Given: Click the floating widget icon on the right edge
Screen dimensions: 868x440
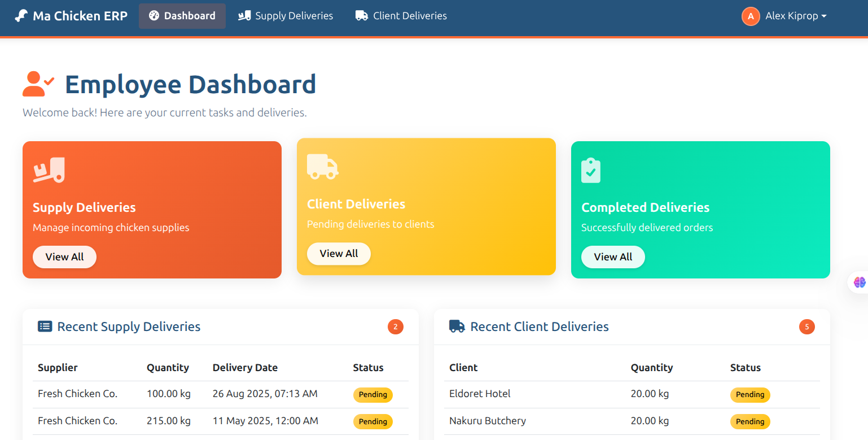Looking at the screenshot, I should 859,282.
